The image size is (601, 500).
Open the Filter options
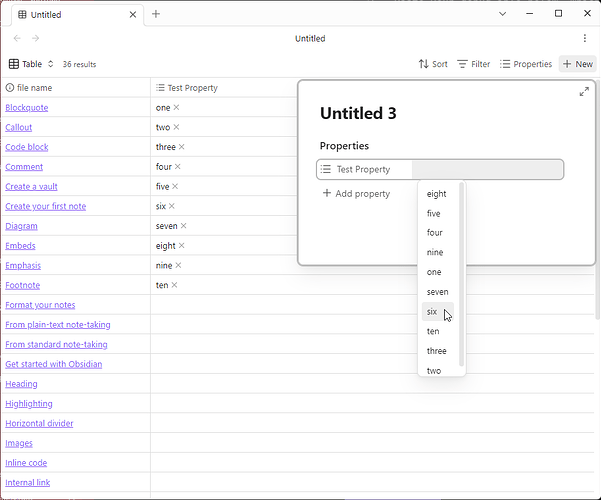click(x=474, y=64)
